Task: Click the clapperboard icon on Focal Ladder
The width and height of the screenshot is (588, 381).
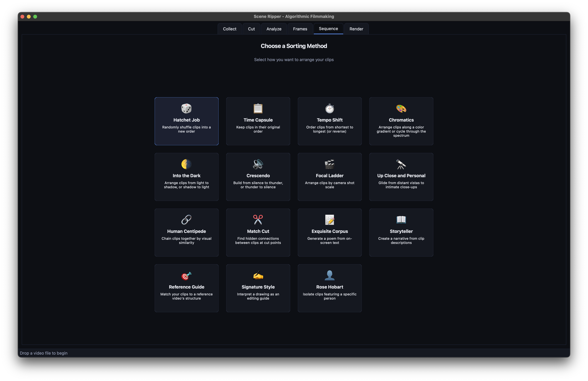Action: click(330, 164)
